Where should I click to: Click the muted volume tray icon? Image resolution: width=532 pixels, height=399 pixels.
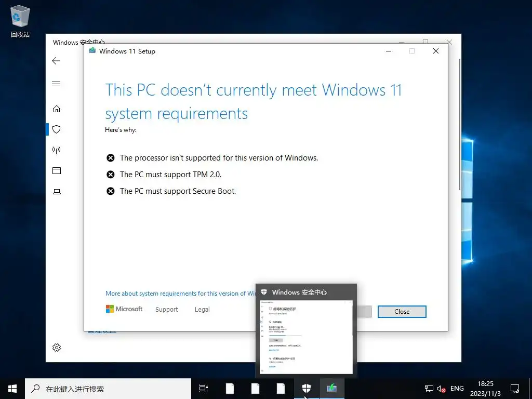(442, 389)
